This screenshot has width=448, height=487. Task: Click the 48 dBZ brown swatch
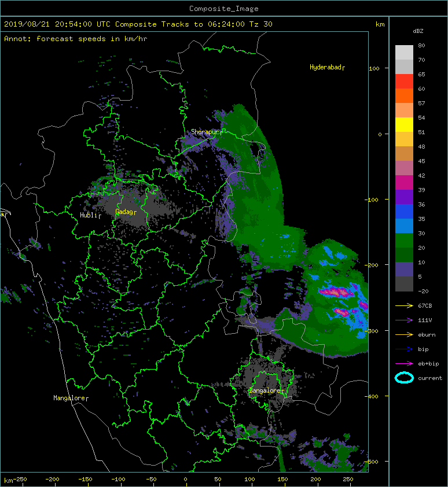tap(404, 153)
